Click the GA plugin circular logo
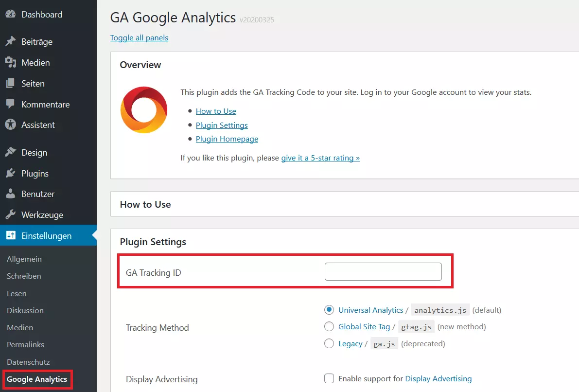 click(x=144, y=110)
